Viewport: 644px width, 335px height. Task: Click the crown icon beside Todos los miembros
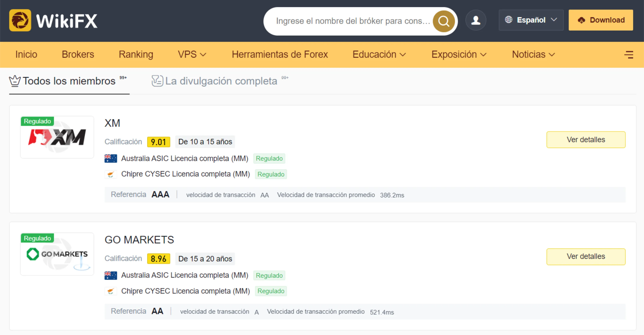15,81
